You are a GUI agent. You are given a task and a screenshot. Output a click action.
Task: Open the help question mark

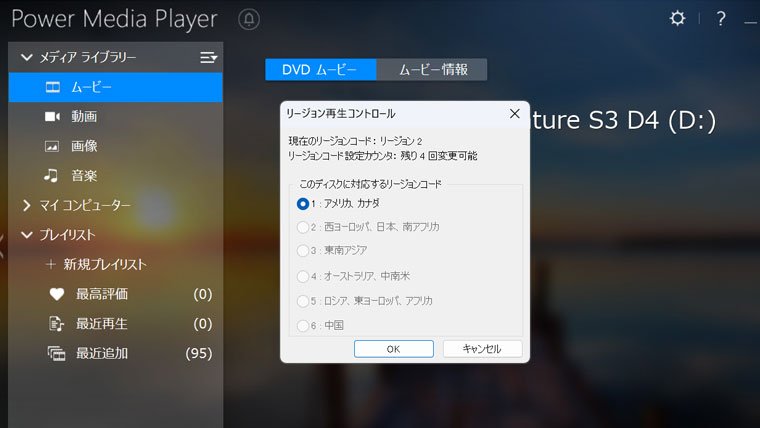tap(721, 19)
